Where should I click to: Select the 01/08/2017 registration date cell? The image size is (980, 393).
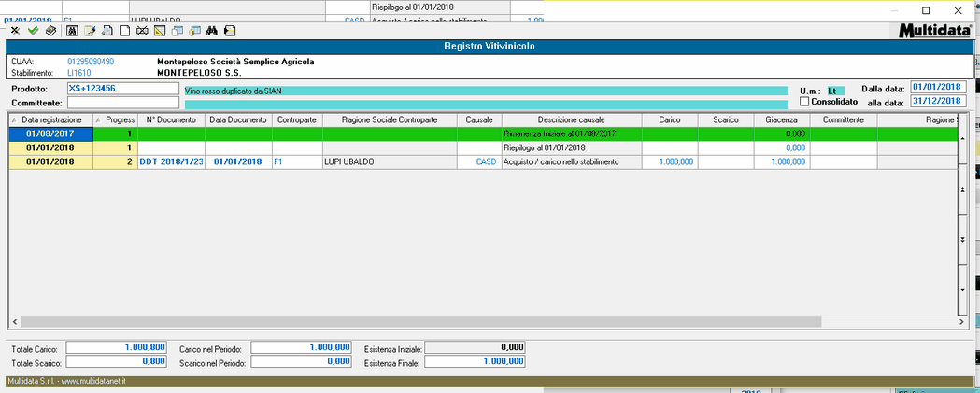pyautogui.click(x=50, y=133)
